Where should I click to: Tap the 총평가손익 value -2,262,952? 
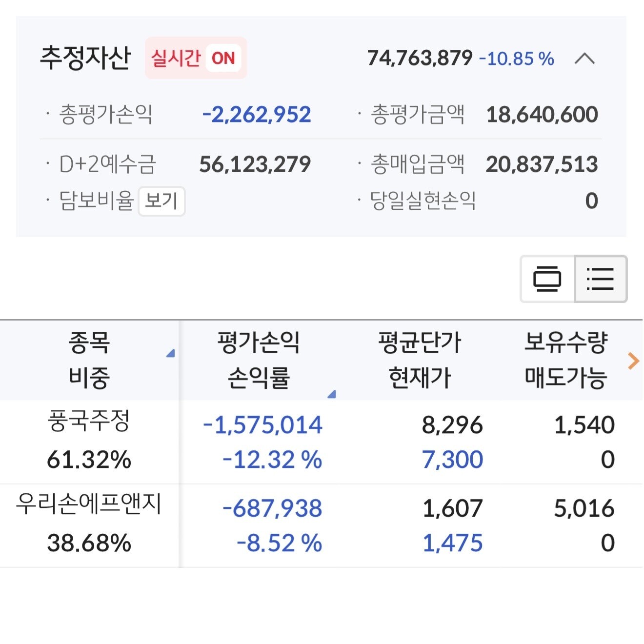(x=257, y=115)
